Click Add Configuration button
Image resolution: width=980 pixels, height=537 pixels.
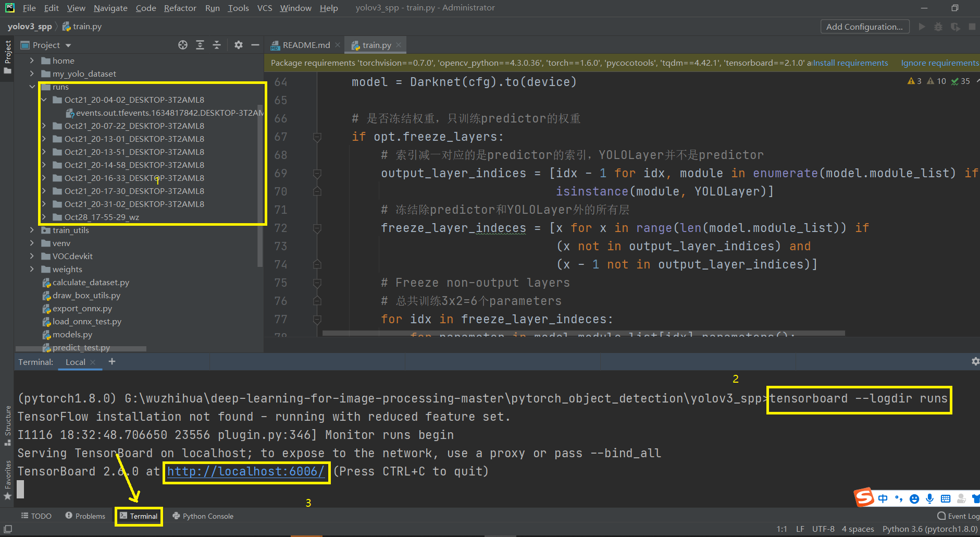[x=865, y=27]
